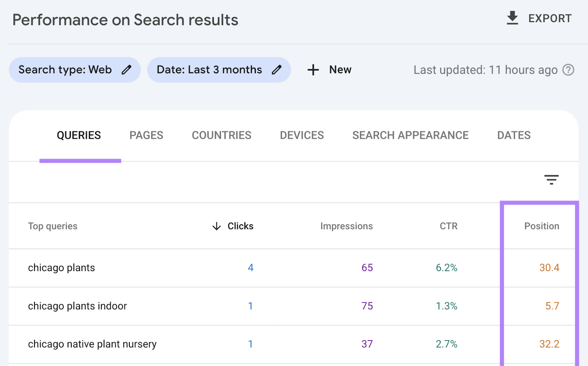Toggle sorting on the Position column

[541, 226]
